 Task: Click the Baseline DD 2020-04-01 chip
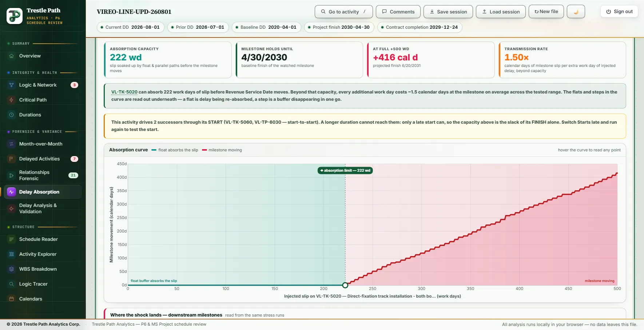pyautogui.click(x=267, y=27)
